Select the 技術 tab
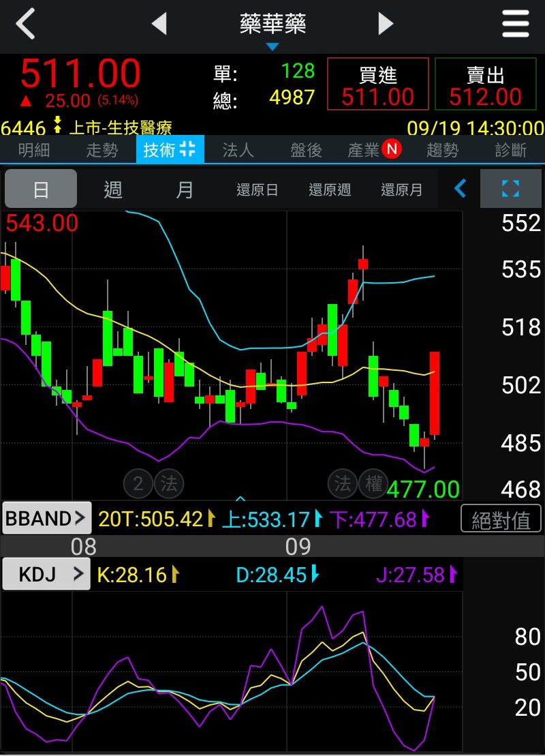This screenshot has height=756, width=545. 170,149
